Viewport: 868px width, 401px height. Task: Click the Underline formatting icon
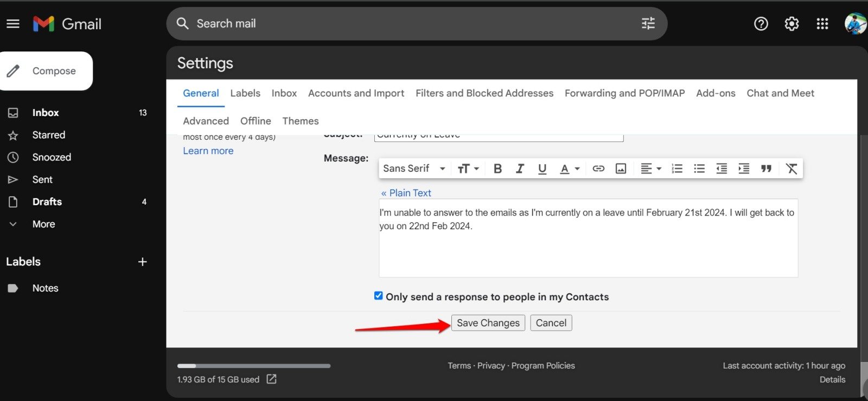542,169
